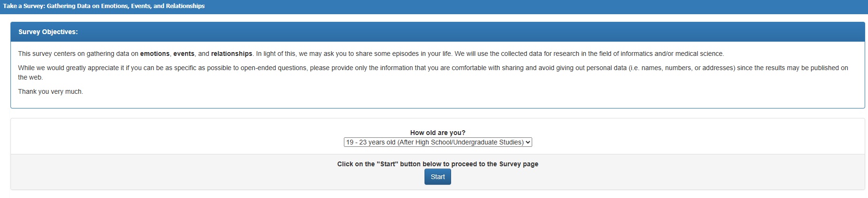This screenshot has width=868, height=198.
Task: Click the 'How old are you?' label
Action: coord(438,133)
